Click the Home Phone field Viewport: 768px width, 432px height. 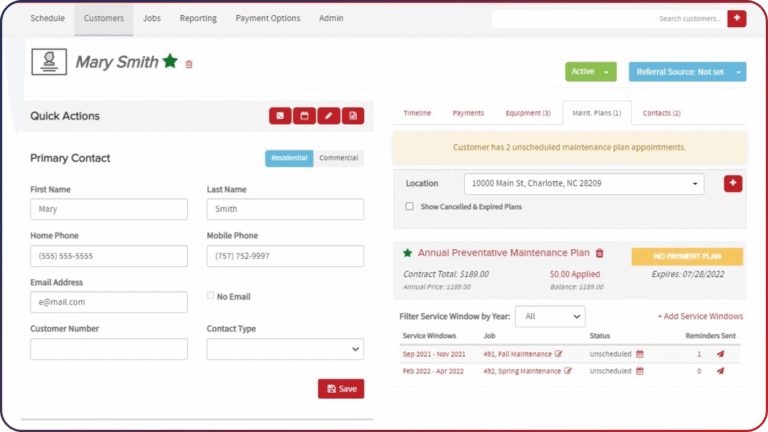click(109, 256)
